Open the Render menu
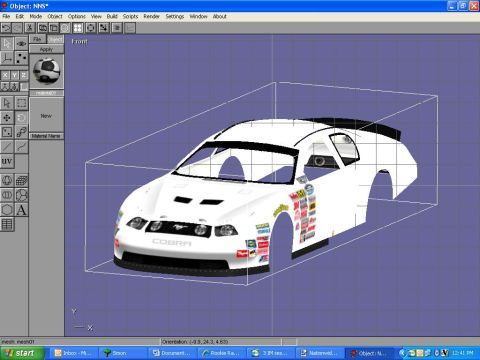The image size is (480, 360). [x=151, y=16]
